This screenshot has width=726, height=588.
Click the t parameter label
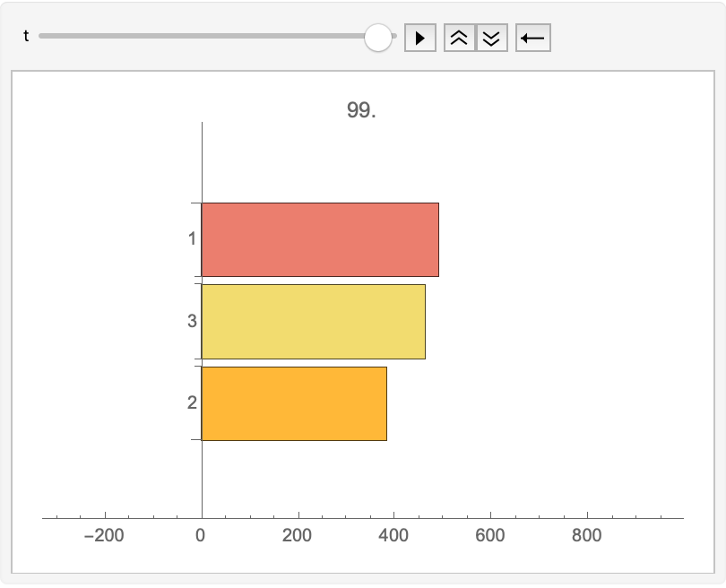(25, 37)
